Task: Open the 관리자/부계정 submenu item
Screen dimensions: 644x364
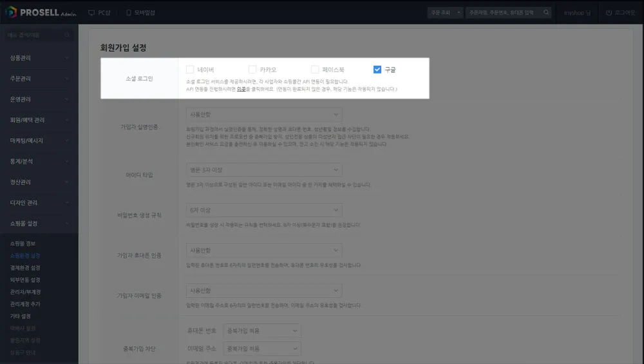Action: 26,292
